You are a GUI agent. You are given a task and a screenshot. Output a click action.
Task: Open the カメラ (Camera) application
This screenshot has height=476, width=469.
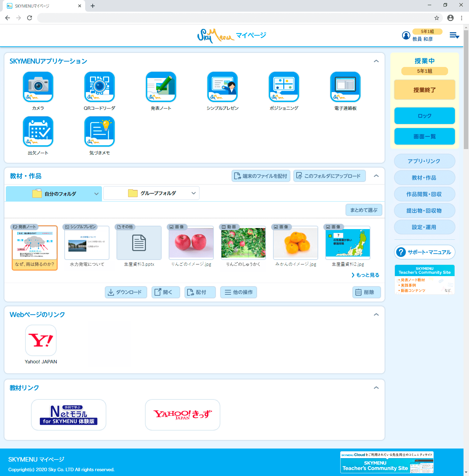click(38, 87)
